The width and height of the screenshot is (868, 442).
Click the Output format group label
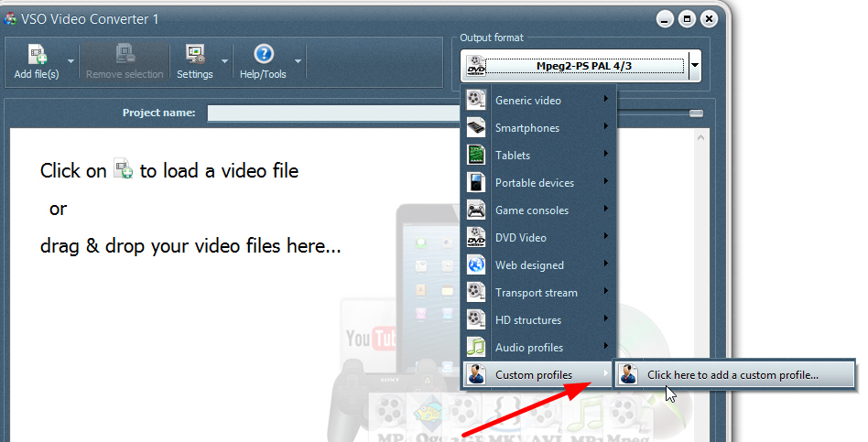[x=492, y=38]
